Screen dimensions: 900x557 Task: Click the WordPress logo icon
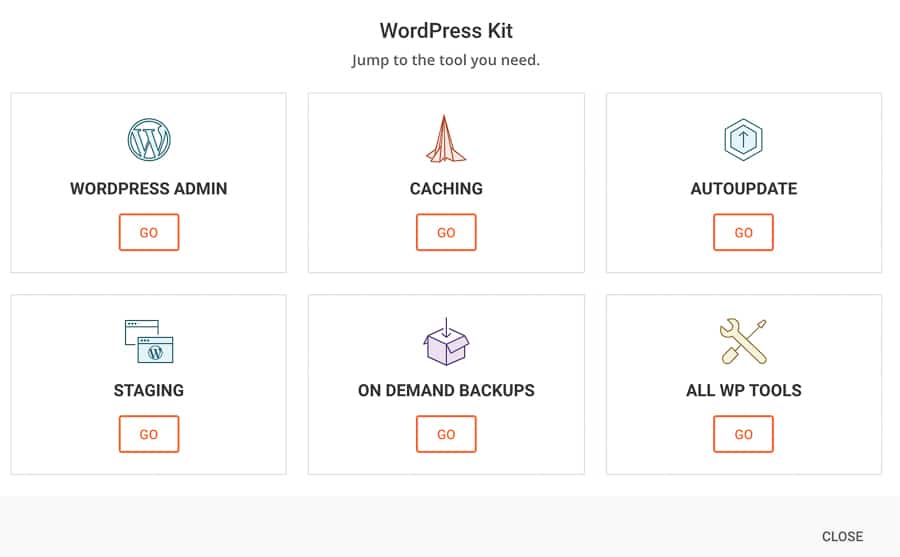[148, 140]
